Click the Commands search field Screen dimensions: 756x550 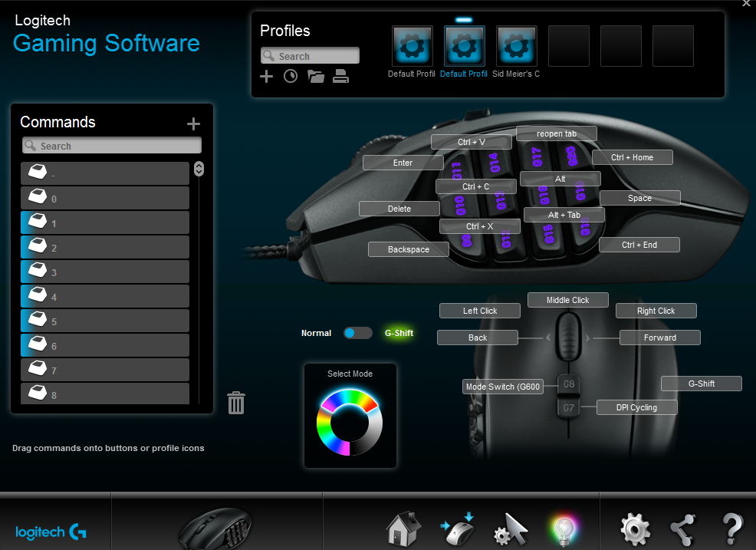point(112,145)
